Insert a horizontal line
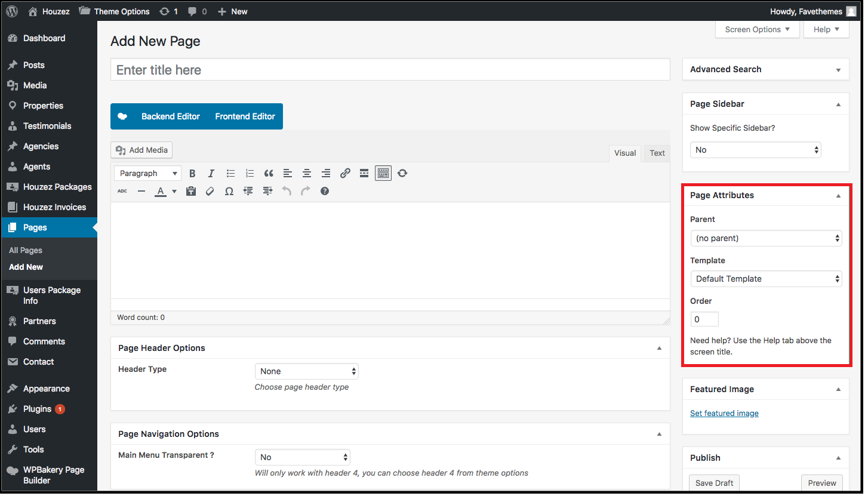Viewport: 868px width, 496px height. click(x=141, y=191)
